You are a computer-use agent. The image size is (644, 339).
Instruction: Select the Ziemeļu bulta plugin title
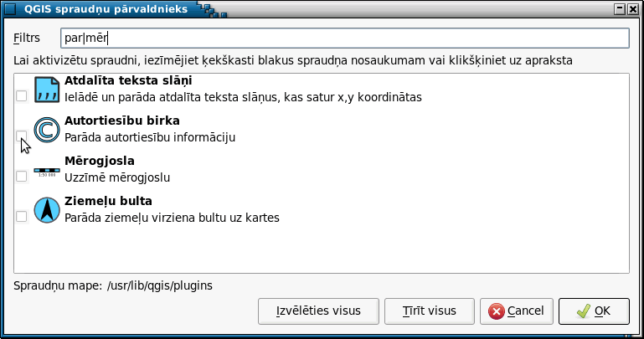tap(108, 201)
